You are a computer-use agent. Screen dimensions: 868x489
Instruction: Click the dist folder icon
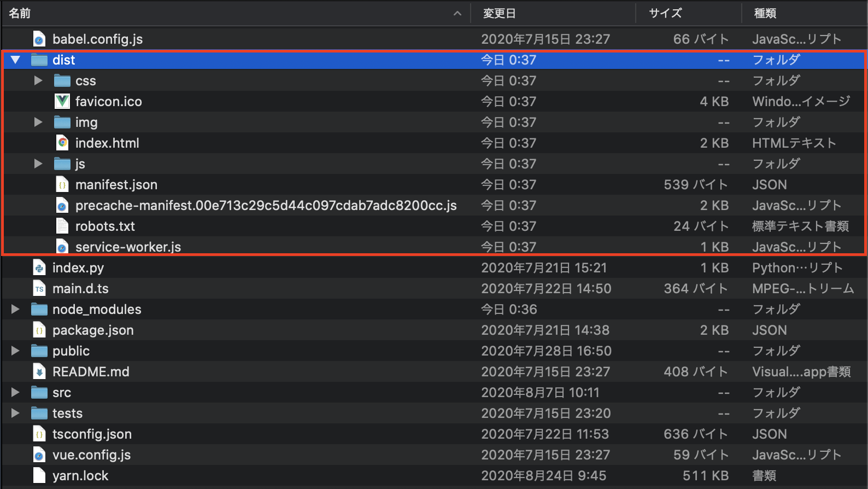[39, 60]
